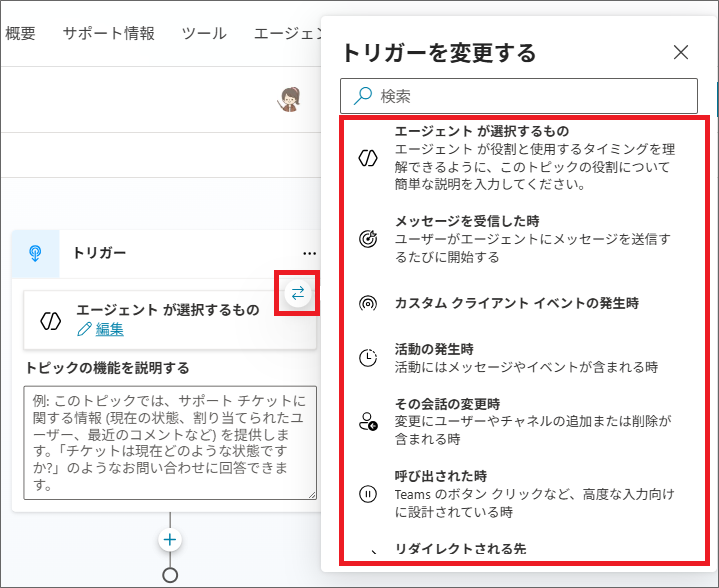Click the code brackets icon in trigger card
Screen dimensions: 719x588
click(x=50, y=321)
